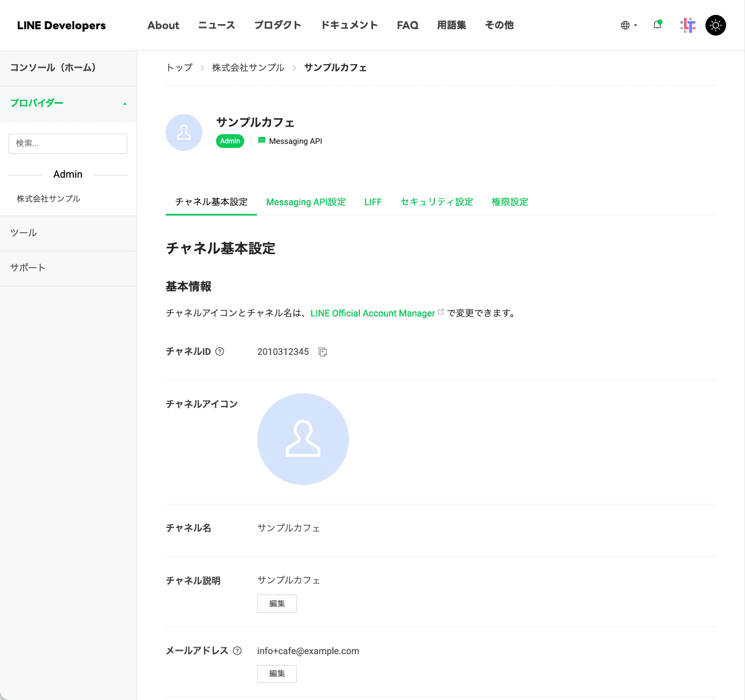
Task: Click the channel ID 2010312345
Action: pos(283,352)
